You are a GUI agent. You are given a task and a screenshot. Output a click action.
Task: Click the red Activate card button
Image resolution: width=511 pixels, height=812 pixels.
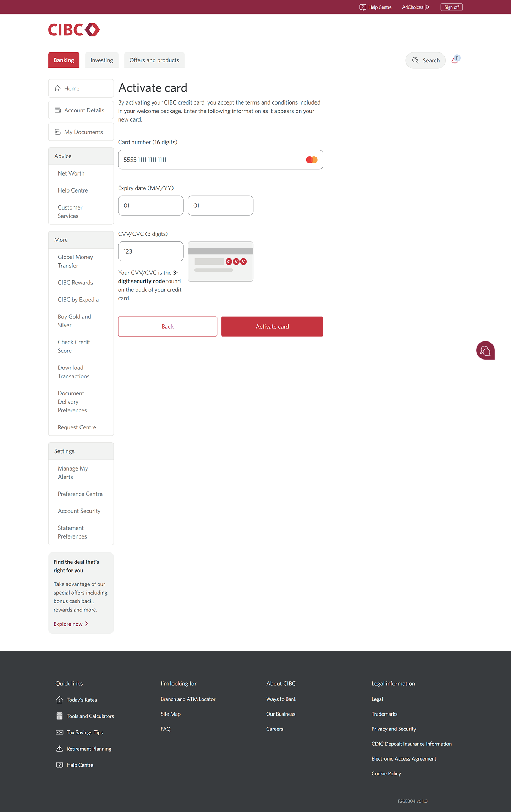coord(272,327)
